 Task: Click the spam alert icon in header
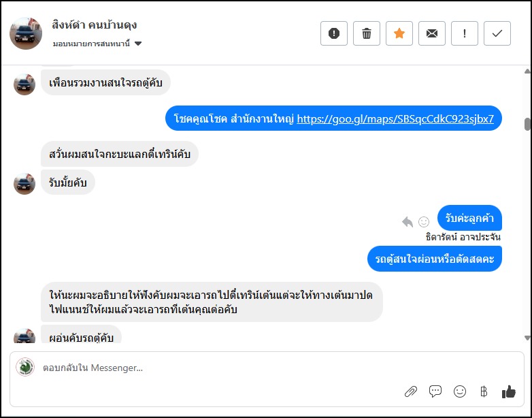(334, 33)
